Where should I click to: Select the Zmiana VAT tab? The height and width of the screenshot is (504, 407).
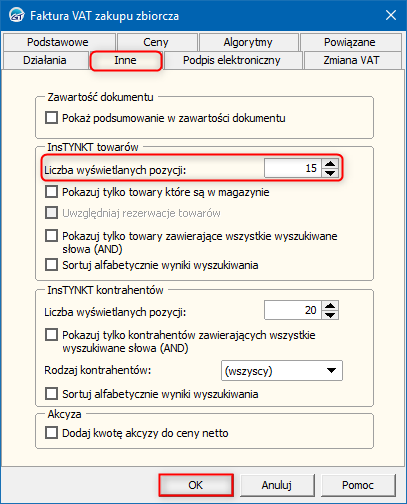point(352,60)
